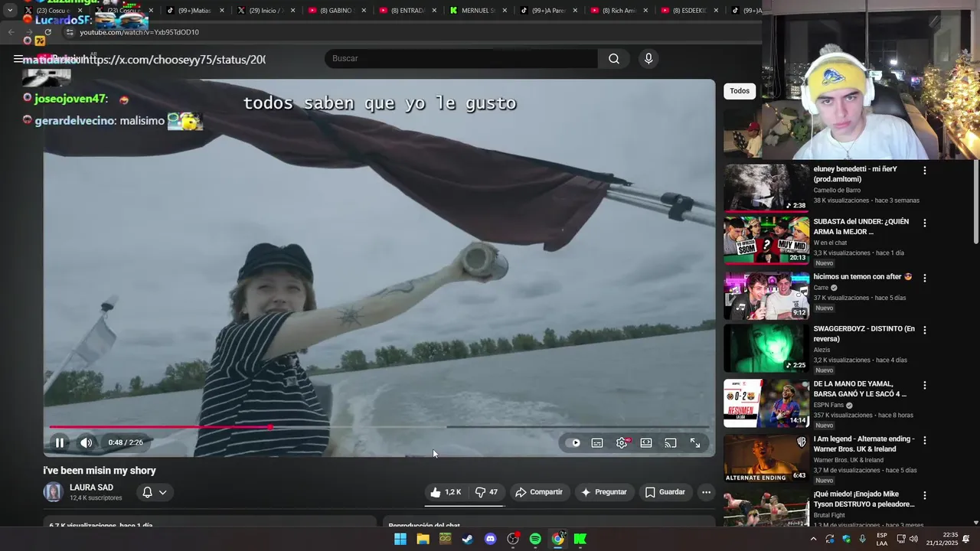Image resolution: width=980 pixels, height=551 pixels.
Task: Toggle the autoplay switch in the player
Action: coord(573,442)
